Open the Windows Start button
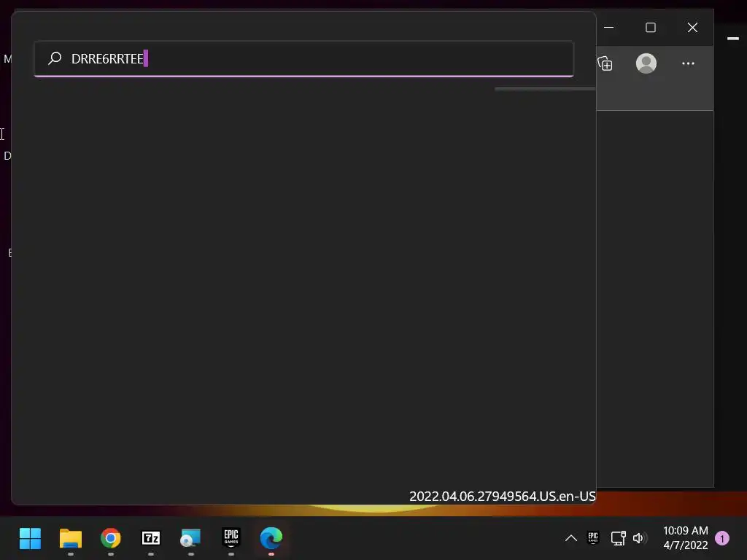Image resolution: width=747 pixels, height=560 pixels. 30,539
